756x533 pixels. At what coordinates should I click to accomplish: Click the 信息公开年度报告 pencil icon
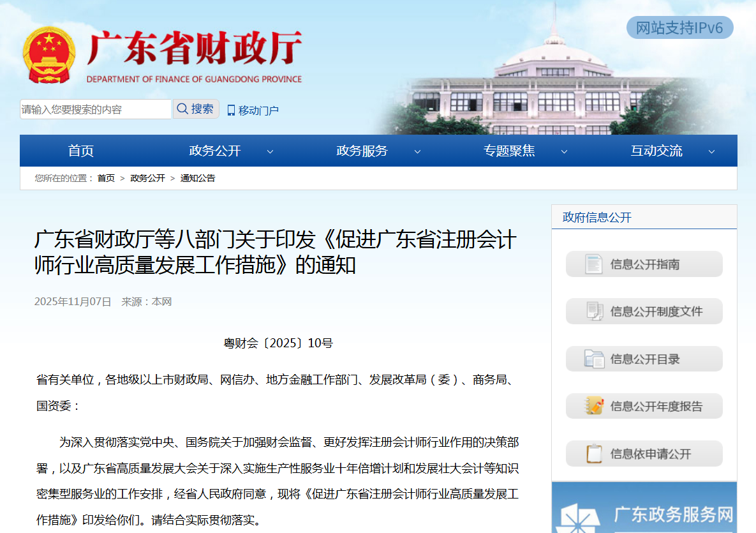(x=594, y=406)
